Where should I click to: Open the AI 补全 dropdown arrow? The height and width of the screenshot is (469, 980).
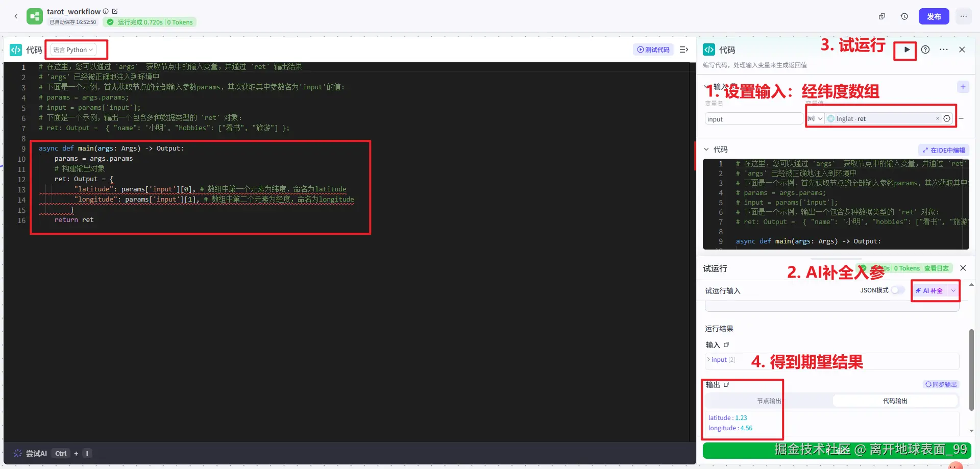click(x=953, y=290)
